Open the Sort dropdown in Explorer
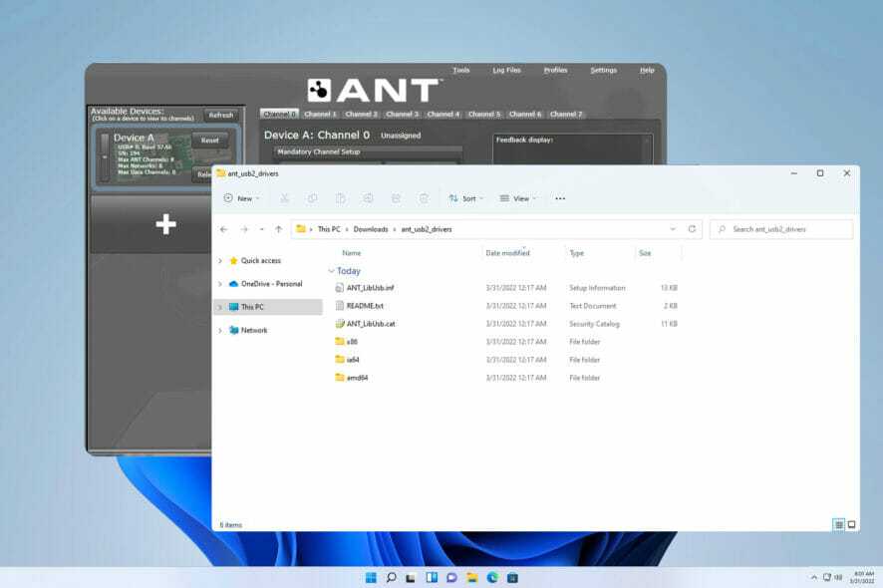This screenshot has width=883, height=588. pos(466,198)
